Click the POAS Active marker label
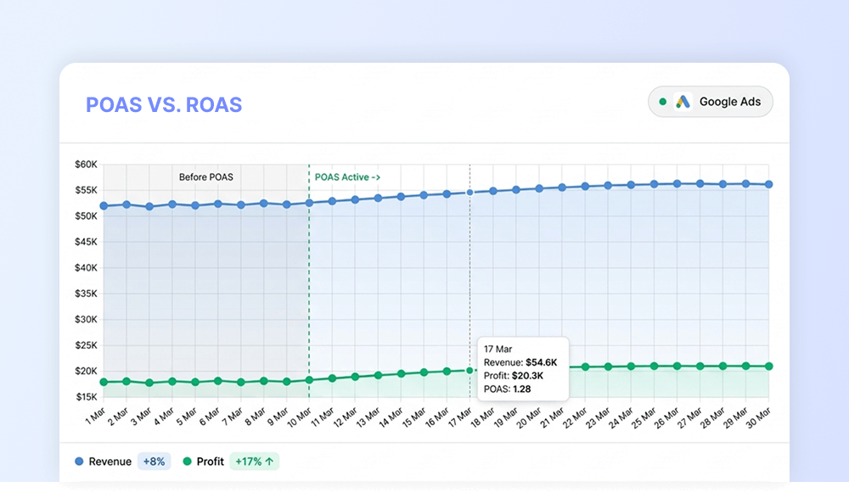Image resolution: width=849 pixels, height=504 pixels. [347, 177]
